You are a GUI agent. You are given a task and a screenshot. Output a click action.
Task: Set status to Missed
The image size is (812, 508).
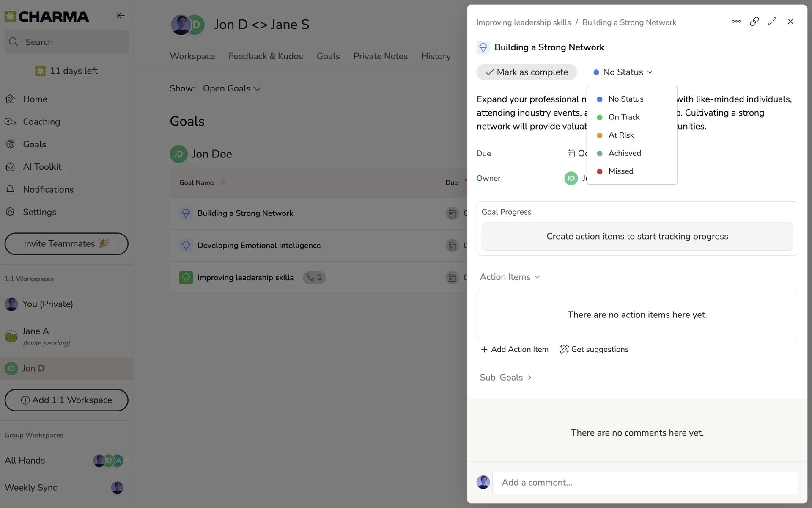coord(620,171)
